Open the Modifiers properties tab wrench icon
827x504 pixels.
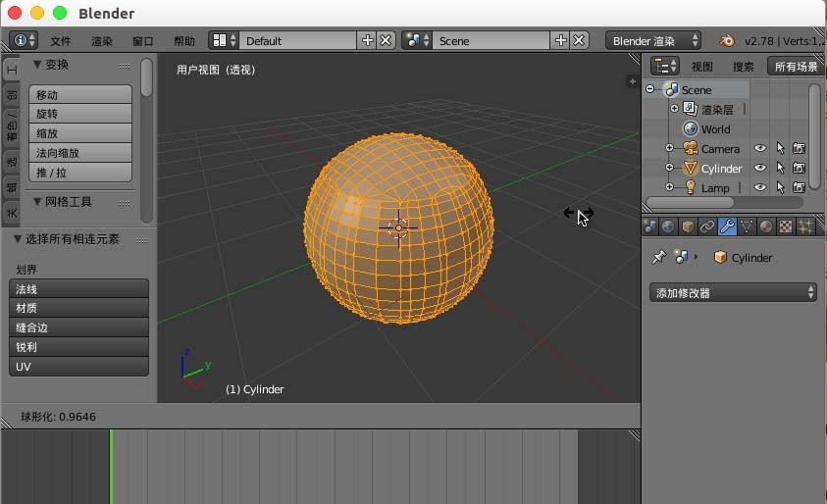pos(727,227)
